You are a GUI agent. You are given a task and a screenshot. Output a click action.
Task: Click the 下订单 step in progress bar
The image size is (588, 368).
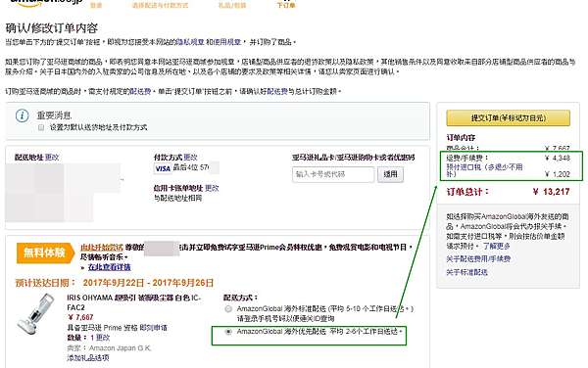286,5
